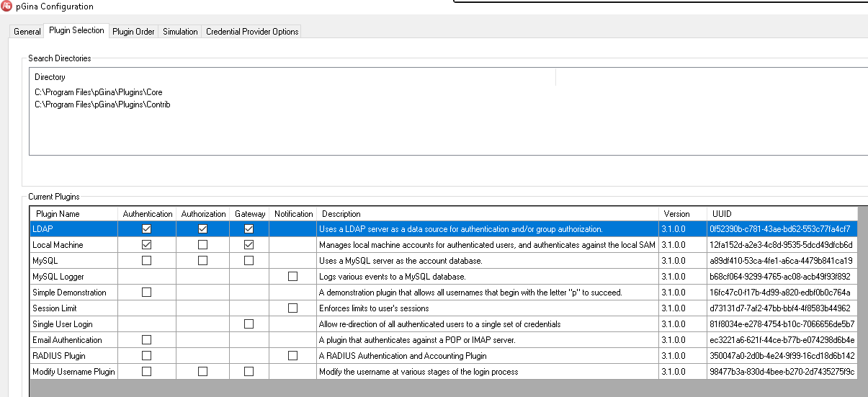Enable Session Limit Notification checkbox
Image resolution: width=868 pixels, height=397 pixels.
coord(293,308)
